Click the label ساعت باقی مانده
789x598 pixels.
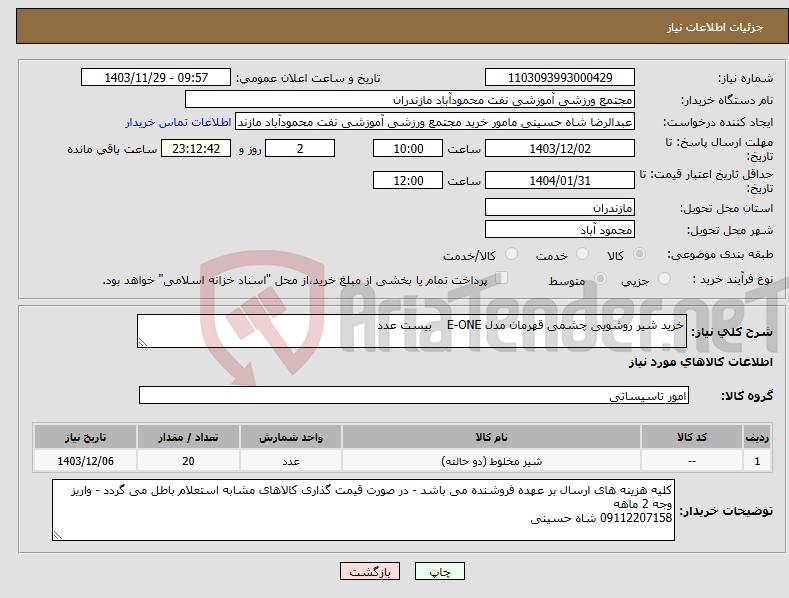pos(112,150)
